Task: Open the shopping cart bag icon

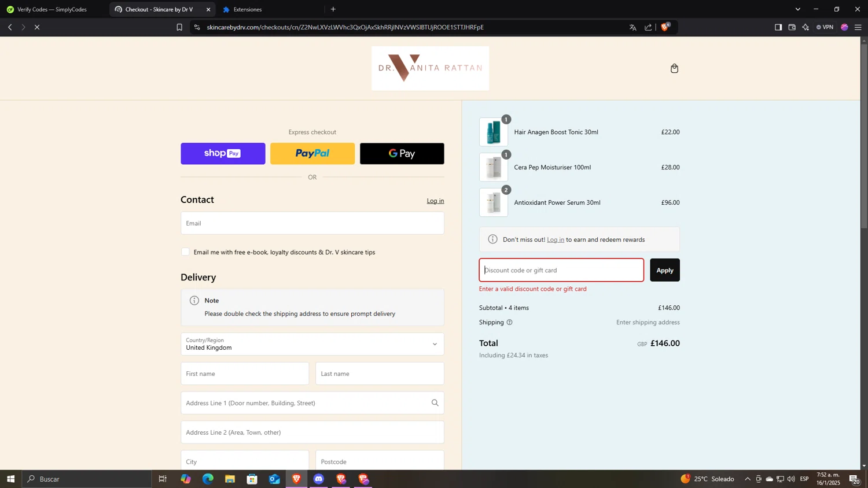Action: point(674,69)
